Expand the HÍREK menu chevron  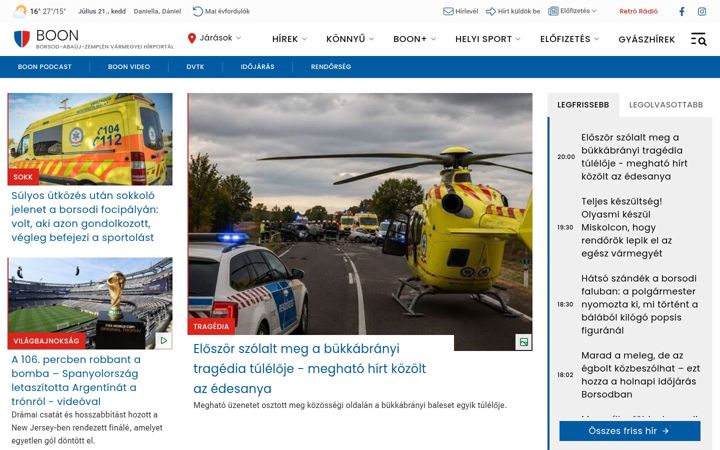point(304,39)
